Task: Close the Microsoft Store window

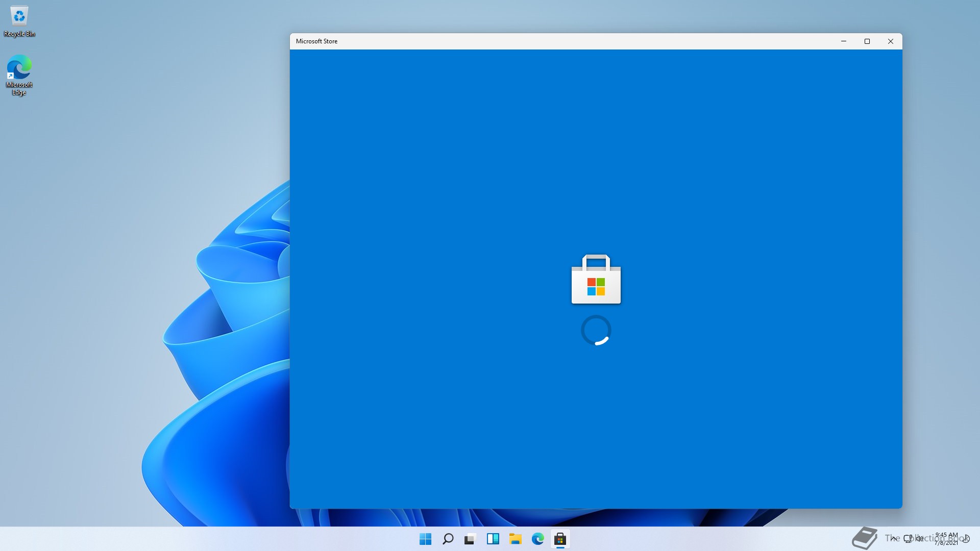Action: click(891, 41)
